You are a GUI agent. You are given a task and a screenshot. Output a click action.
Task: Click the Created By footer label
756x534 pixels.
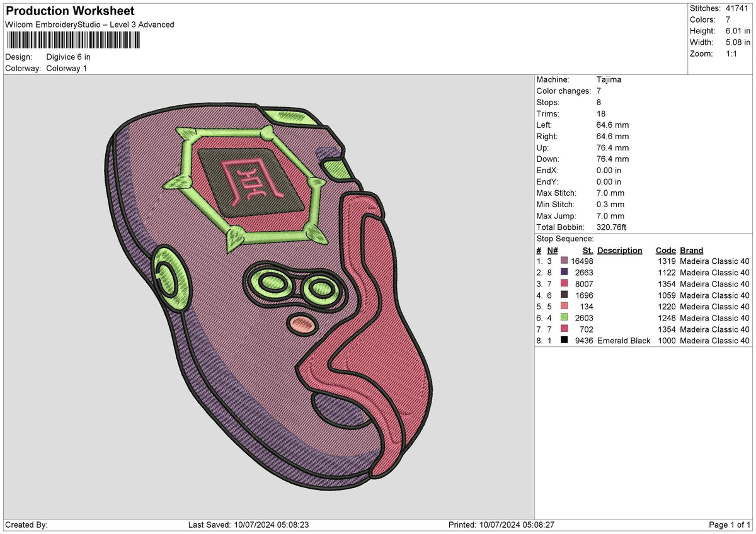point(26,525)
